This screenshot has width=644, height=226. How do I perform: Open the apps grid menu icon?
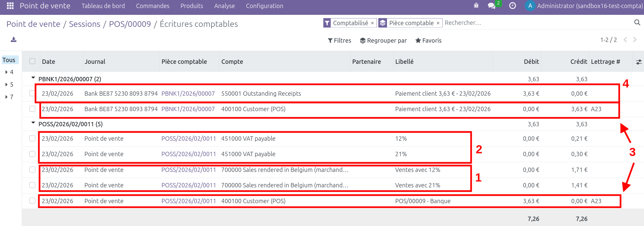point(10,6)
